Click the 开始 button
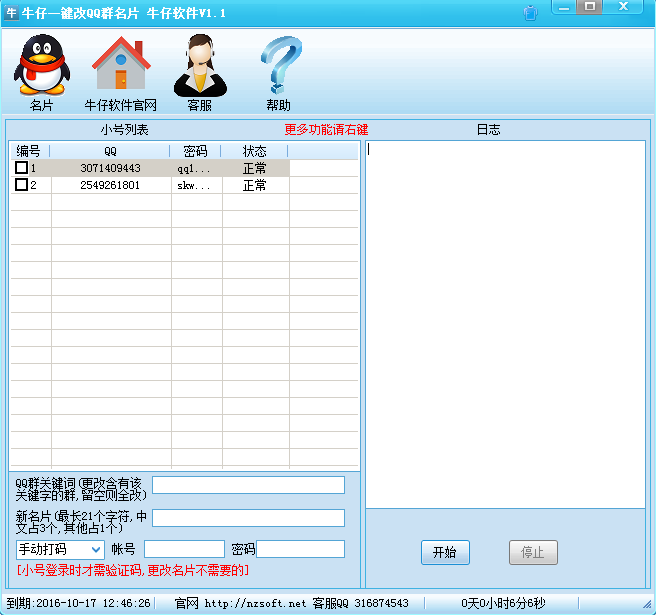This screenshot has width=656, height=615. [445, 552]
